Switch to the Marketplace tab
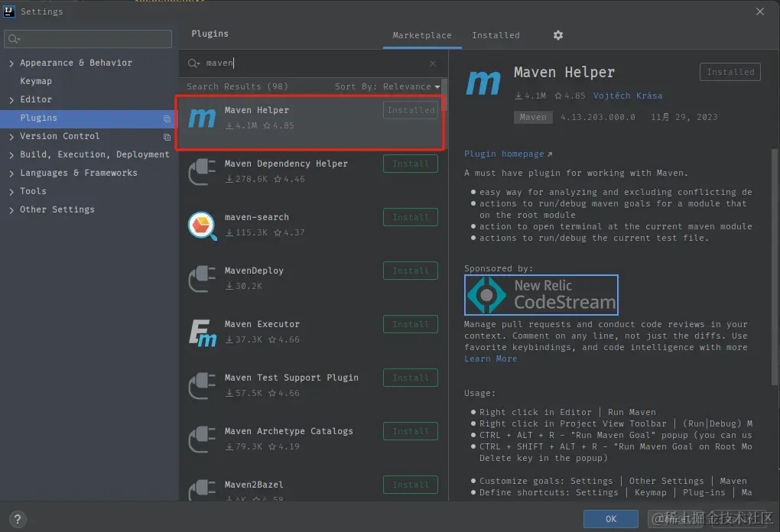Viewport: 780px width, 532px height. click(x=422, y=35)
